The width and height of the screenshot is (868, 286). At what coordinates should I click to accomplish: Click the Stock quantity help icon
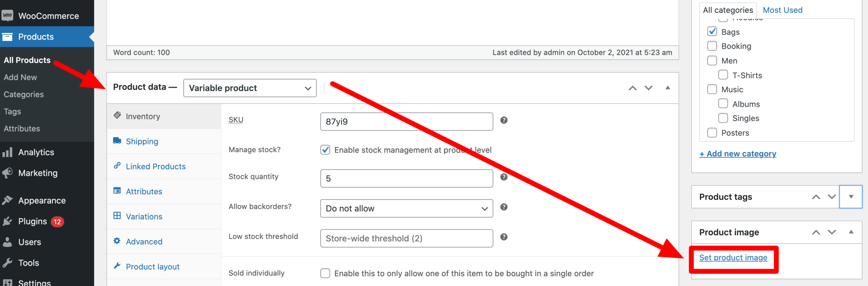[x=504, y=177]
